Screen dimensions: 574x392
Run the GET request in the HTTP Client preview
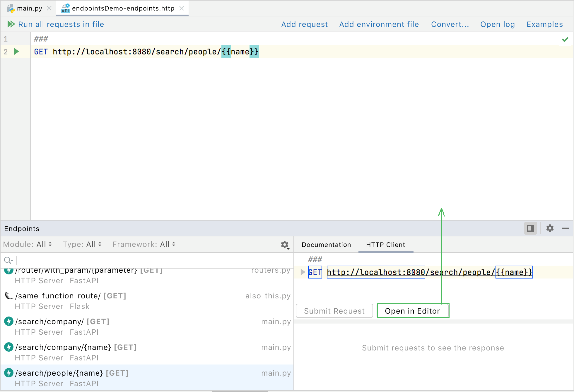pyautogui.click(x=302, y=272)
